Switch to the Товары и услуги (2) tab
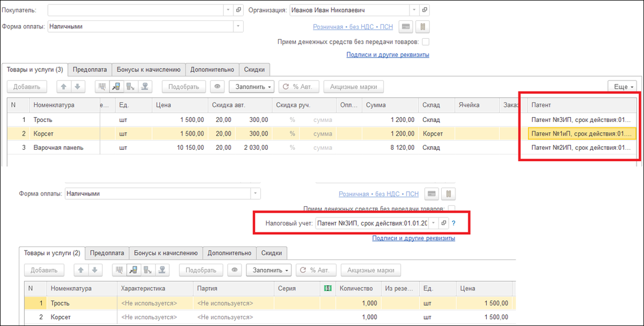Image resolution: width=644 pixels, height=326 pixels. click(52, 253)
